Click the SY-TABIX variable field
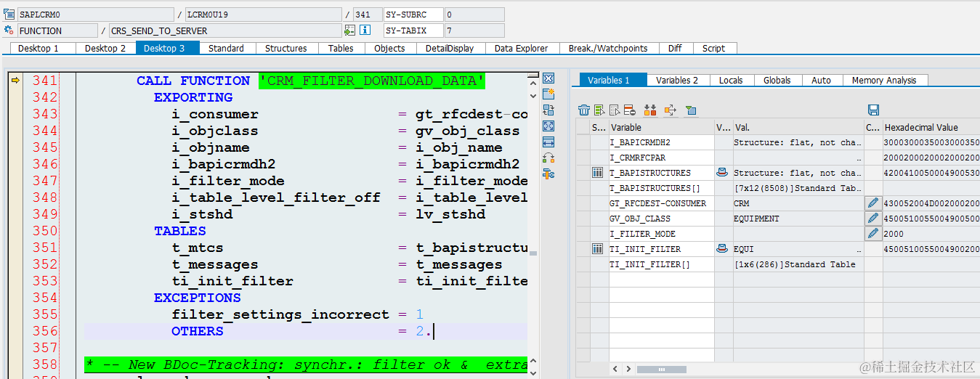The image size is (980, 379). 413,30
